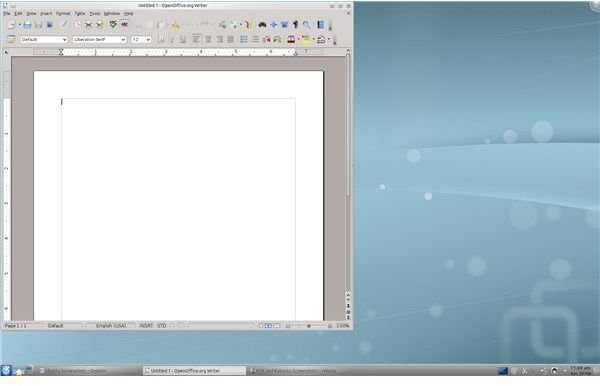The width and height of the screenshot is (600, 386).
Task: Open the Find & Replace binoculars icon
Action: click(x=262, y=25)
